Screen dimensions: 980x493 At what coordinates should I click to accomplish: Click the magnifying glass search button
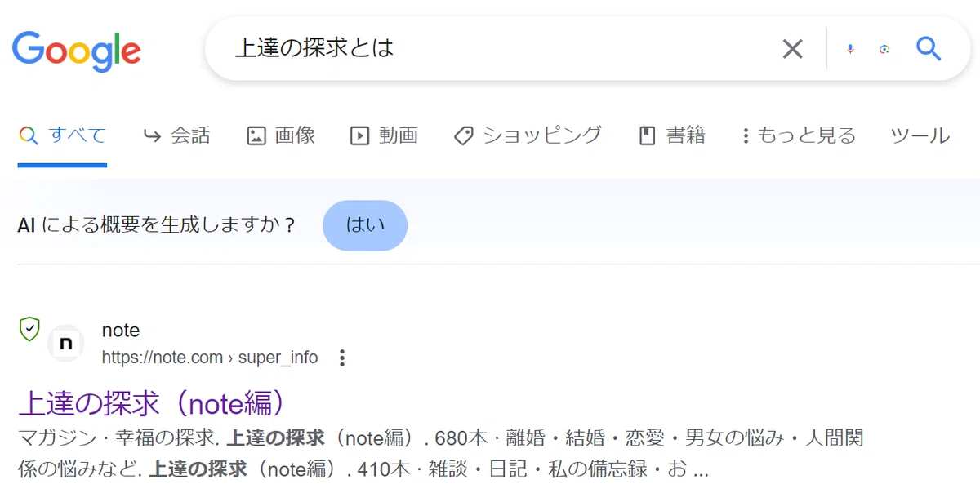pos(929,49)
